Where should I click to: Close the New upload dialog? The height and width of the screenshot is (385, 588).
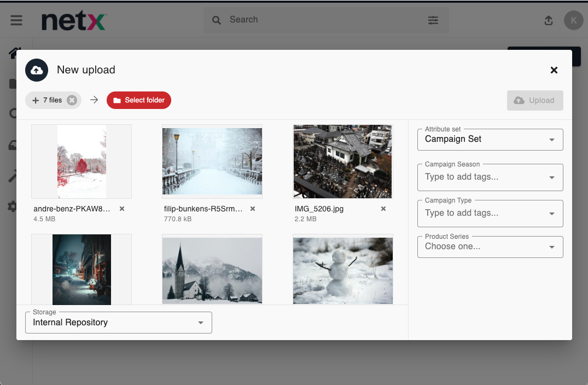coord(554,70)
